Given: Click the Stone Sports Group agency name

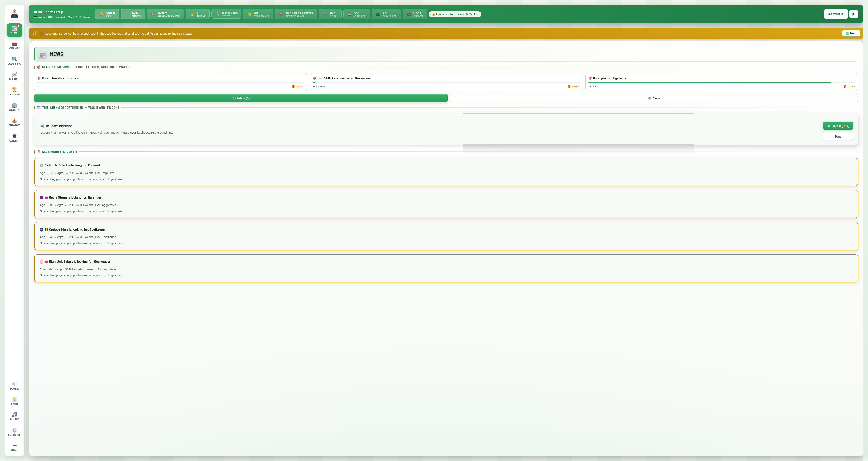Looking at the screenshot, I should click(49, 12).
